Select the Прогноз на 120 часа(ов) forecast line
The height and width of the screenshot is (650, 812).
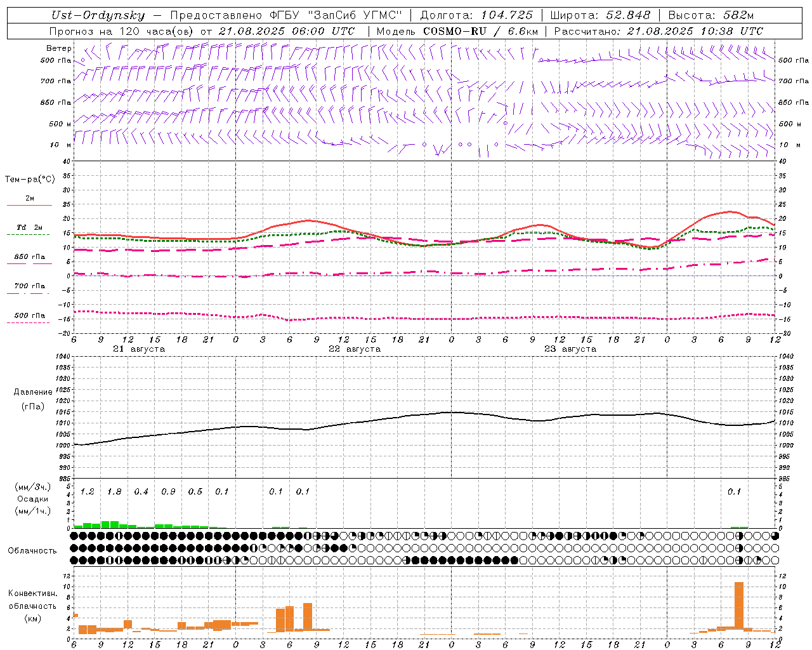coord(202,31)
